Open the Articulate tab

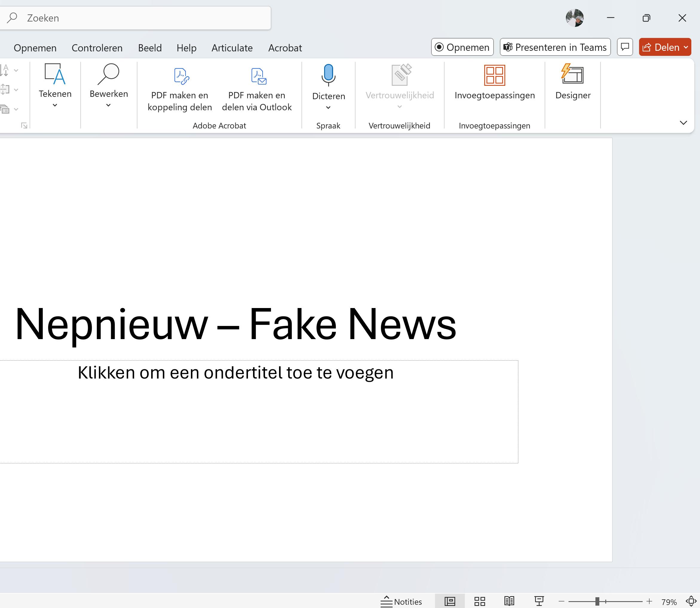(x=232, y=48)
